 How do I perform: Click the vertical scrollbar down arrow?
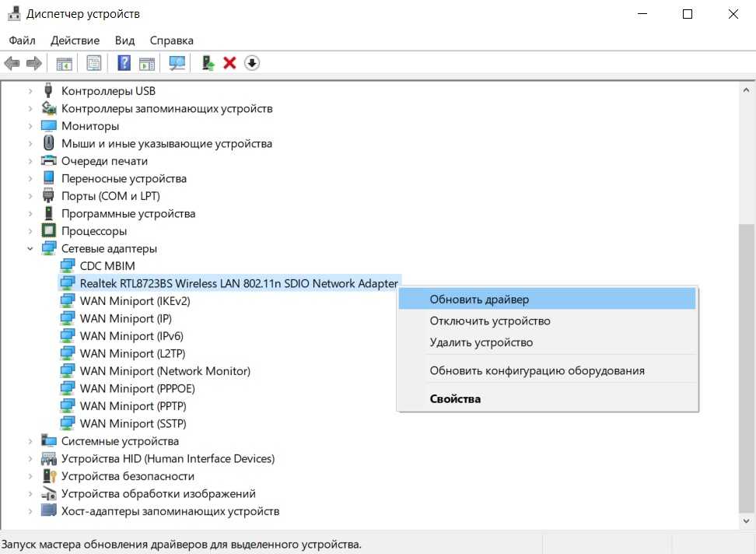point(746,521)
